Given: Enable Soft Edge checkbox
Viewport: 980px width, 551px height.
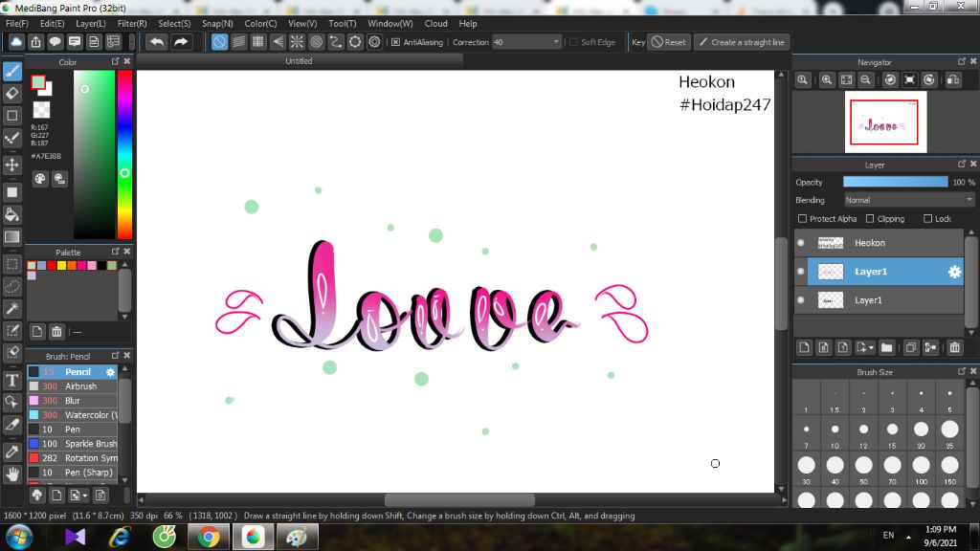Looking at the screenshot, I should click(x=574, y=42).
